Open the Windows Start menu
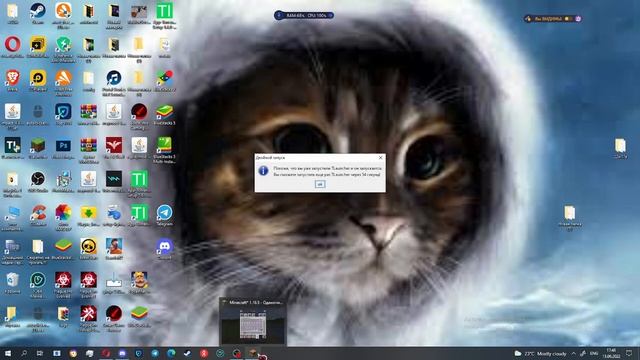 pos(7,353)
